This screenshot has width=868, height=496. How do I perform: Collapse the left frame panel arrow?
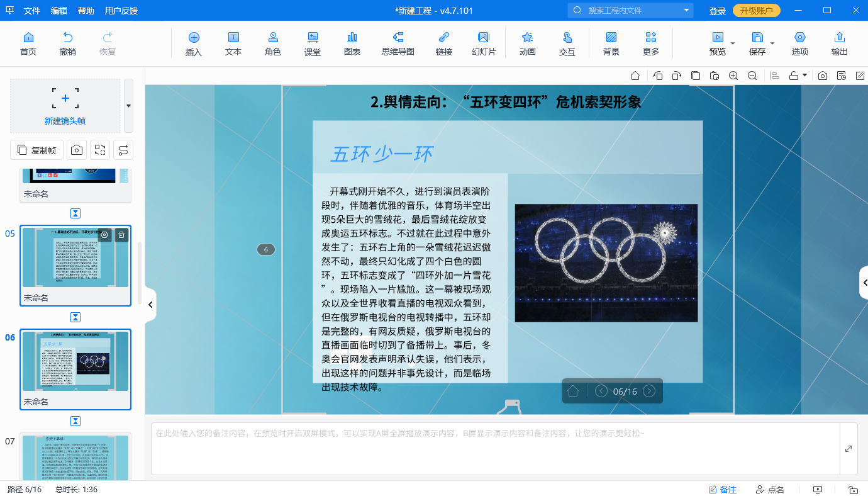(x=150, y=305)
